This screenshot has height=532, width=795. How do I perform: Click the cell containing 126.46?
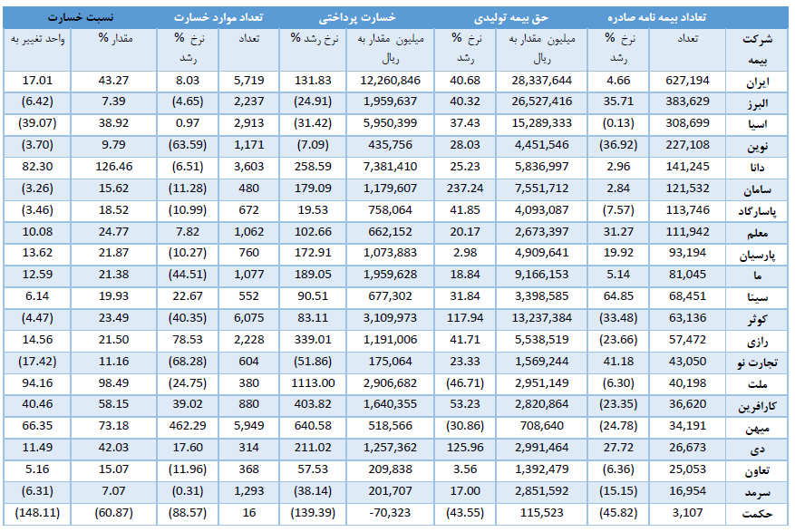click(x=113, y=167)
